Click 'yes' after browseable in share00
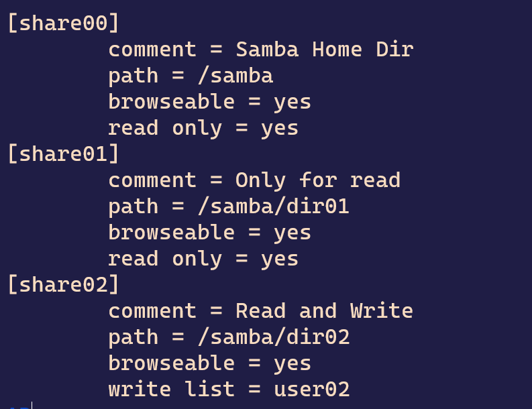This screenshot has height=409, width=532. pyautogui.click(x=292, y=103)
